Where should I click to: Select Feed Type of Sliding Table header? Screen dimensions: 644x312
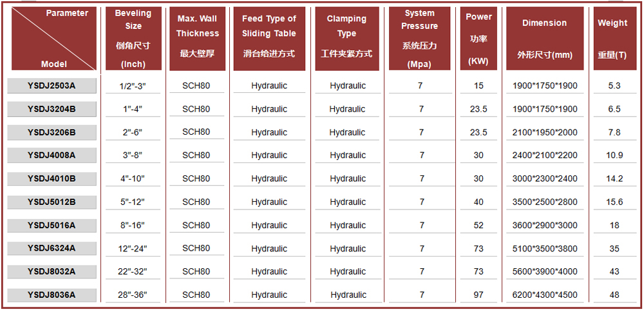click(x=269, y=38)
